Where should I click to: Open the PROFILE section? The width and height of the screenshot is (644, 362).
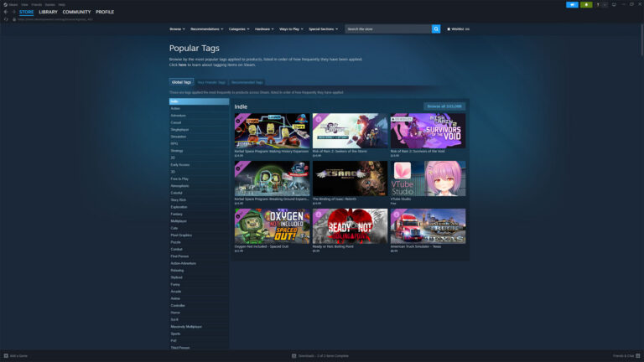click(105, 12)
